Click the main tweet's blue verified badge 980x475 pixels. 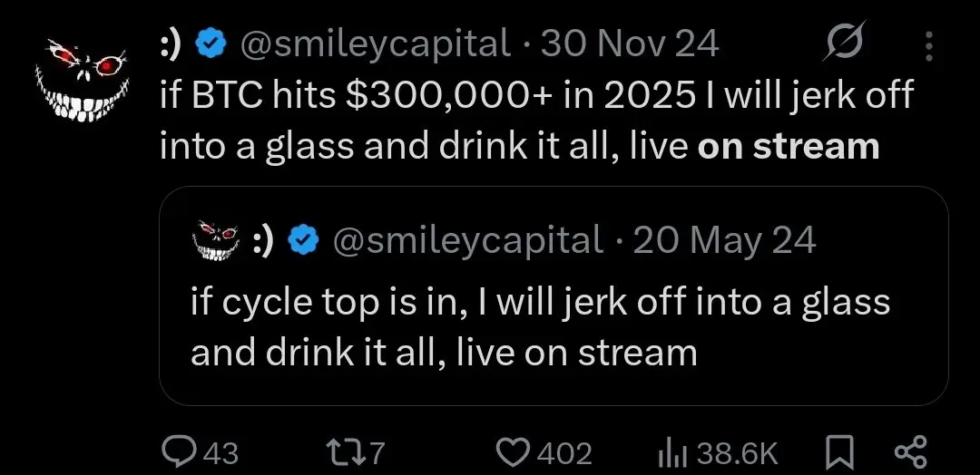tap(211, 44)
